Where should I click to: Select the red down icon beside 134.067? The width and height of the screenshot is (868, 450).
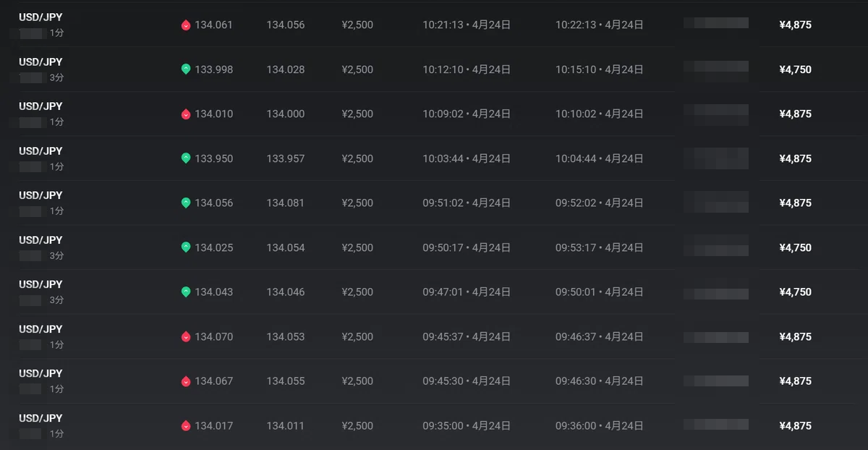tap(186, 381)
